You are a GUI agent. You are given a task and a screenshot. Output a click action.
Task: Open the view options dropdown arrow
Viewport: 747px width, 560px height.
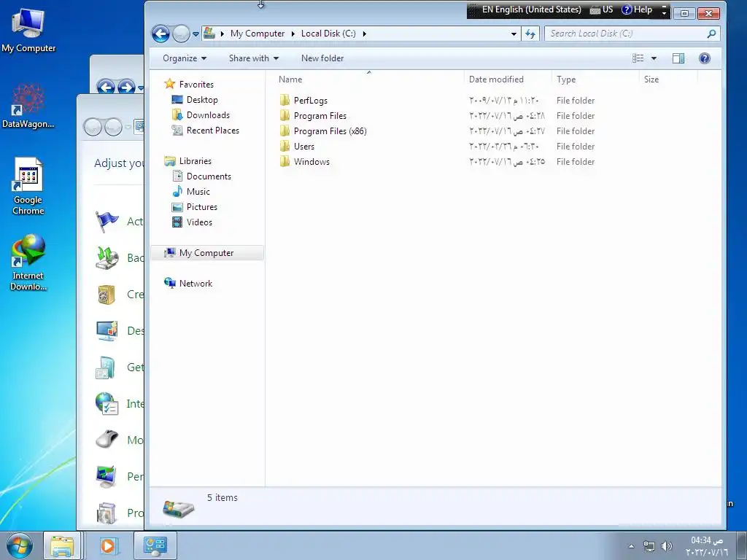click(x=654, y=58)
